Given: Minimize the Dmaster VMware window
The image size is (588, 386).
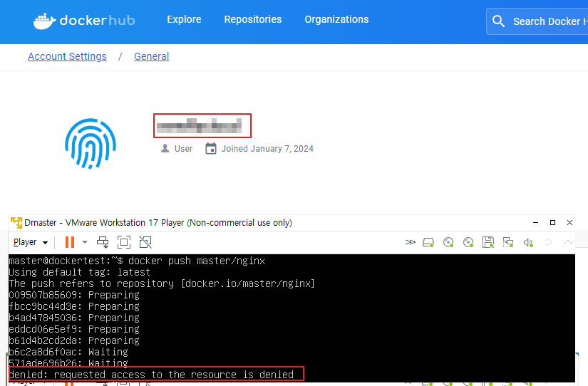Looking at the screenshot, I should (x=535, y=223).
